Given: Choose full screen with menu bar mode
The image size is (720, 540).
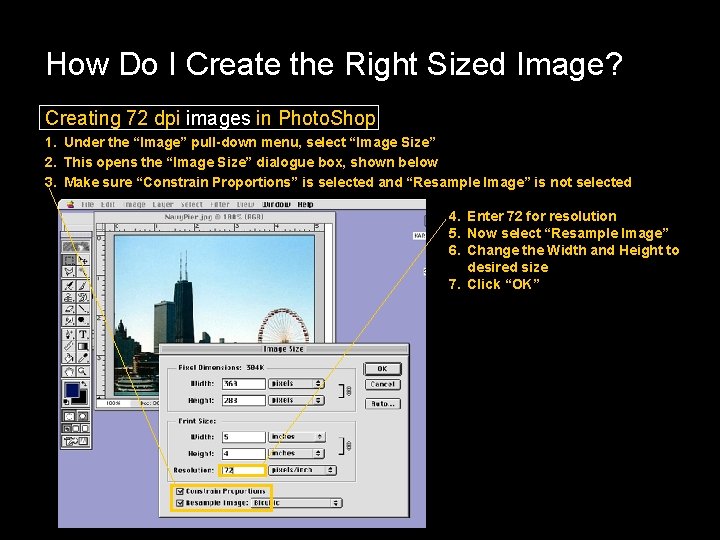Looking at the screenshot, I should coord(76,429).
